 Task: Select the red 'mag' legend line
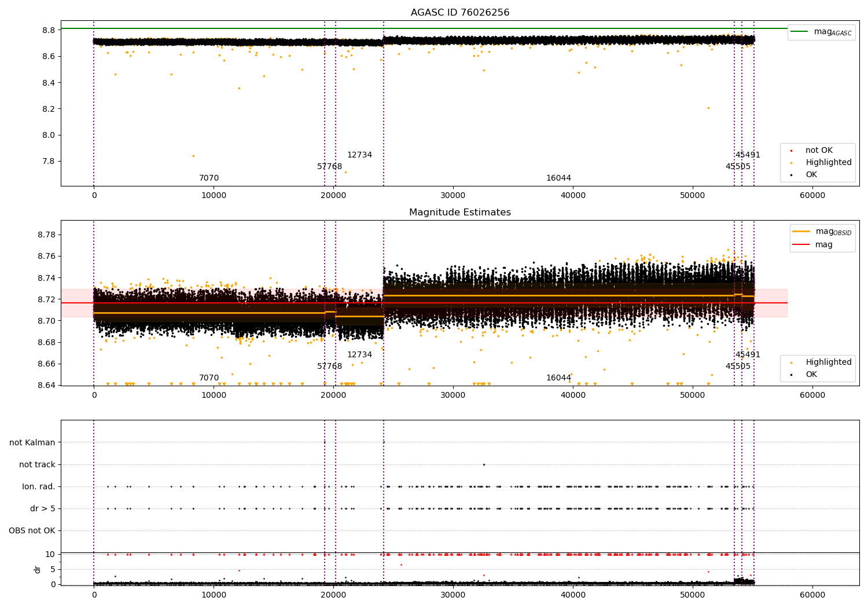pos(801,244)
